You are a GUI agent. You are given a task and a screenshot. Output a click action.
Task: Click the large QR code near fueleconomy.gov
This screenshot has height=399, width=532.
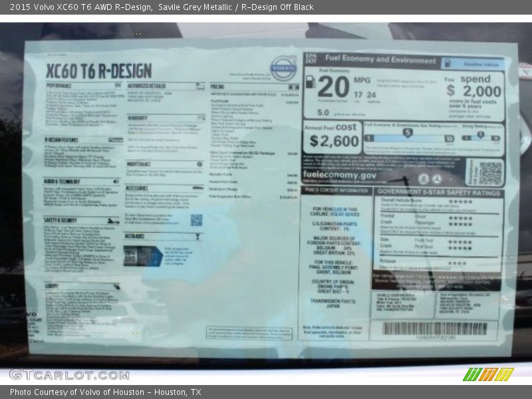tap(490, 174)
